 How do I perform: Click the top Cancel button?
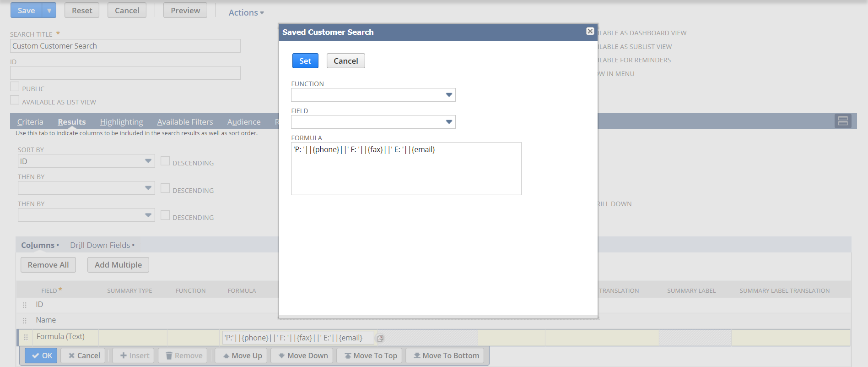coord(127,10)
